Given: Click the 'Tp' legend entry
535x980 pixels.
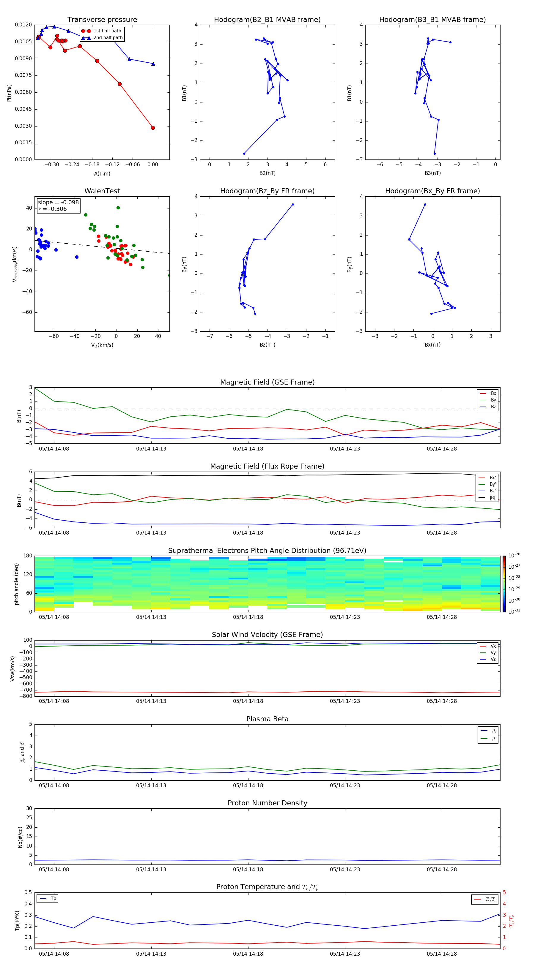Looking at the screenshot, I should click(x=48, y=899).
